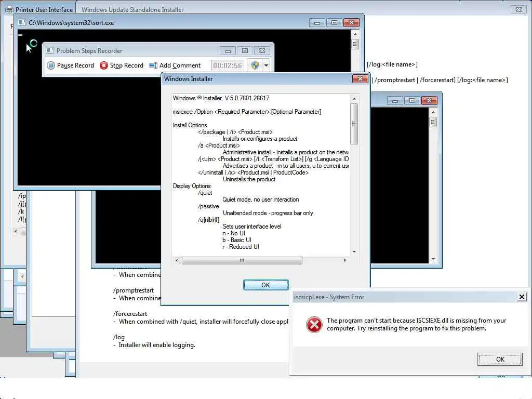Click the red error icon in System Error dialog
Image resolution: width=532 pixels, height=399 pixels.
pyautogui.click(x=314, y=324)
